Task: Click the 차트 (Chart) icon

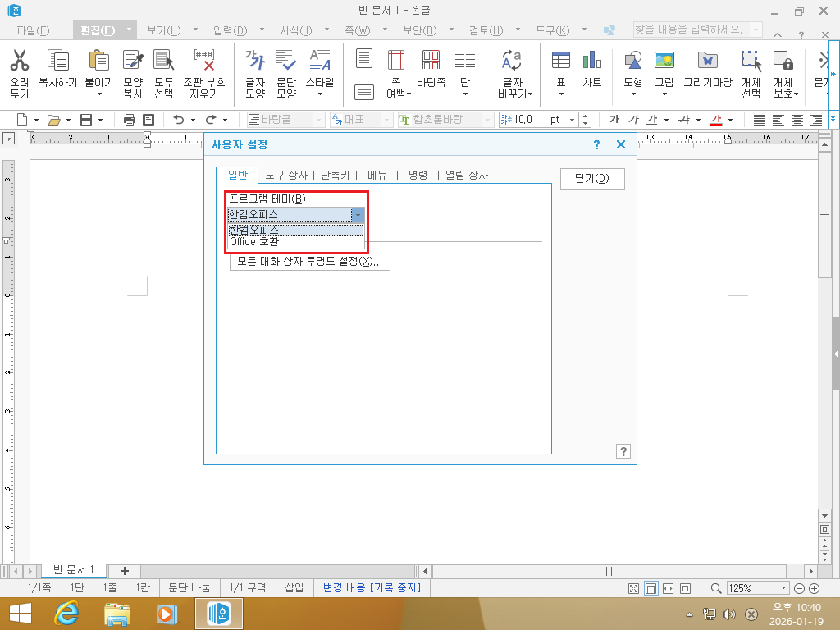Action: 591,61
